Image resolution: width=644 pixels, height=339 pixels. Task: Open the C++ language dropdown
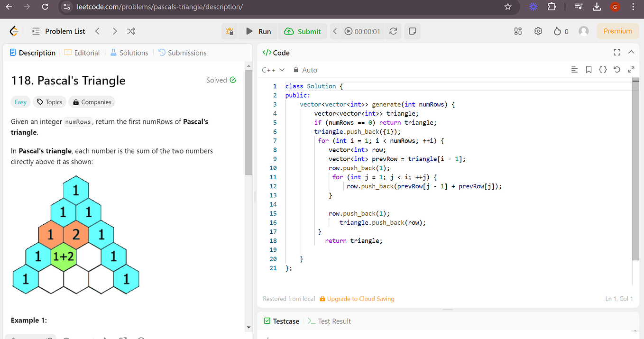(x=273, y=70)
